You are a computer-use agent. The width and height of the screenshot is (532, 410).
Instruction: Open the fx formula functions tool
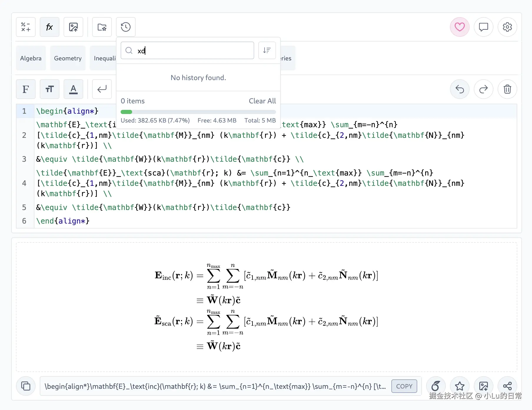click(49, 27)
